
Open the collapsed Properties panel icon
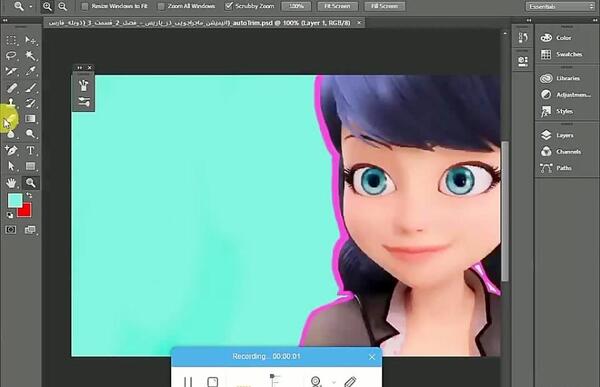point(523,60)
